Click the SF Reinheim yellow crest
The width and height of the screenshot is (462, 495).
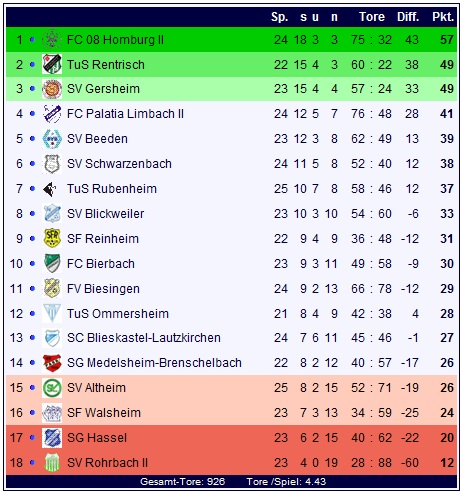[x=52, y=238]
